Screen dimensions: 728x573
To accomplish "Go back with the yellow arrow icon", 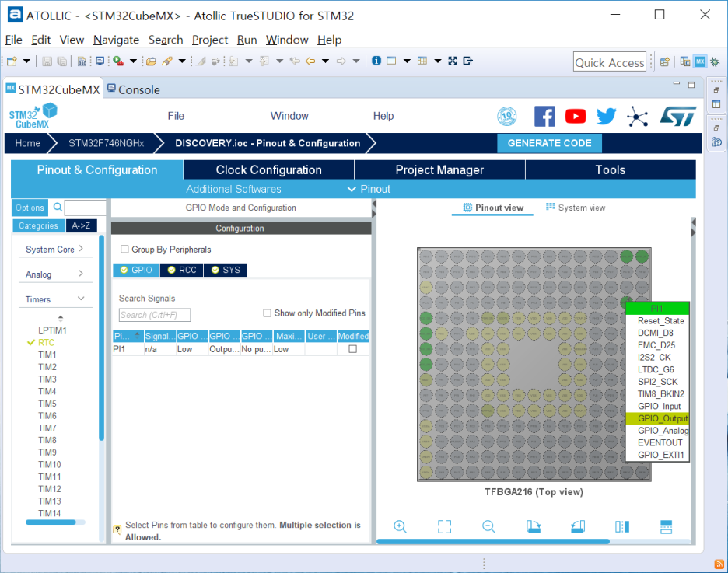I will [310, 61].
